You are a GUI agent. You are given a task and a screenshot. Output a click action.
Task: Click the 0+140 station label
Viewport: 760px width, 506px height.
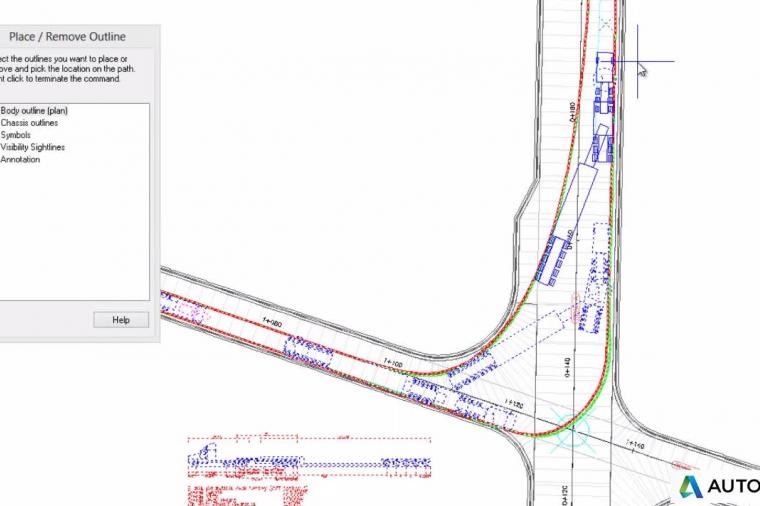pos(567,367)
